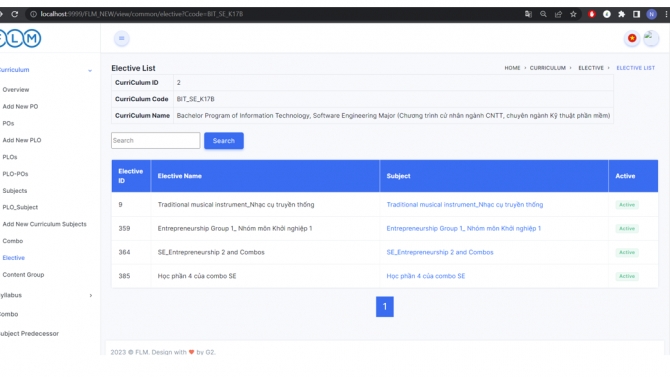Click the Subject column header

tap(494, 176)
